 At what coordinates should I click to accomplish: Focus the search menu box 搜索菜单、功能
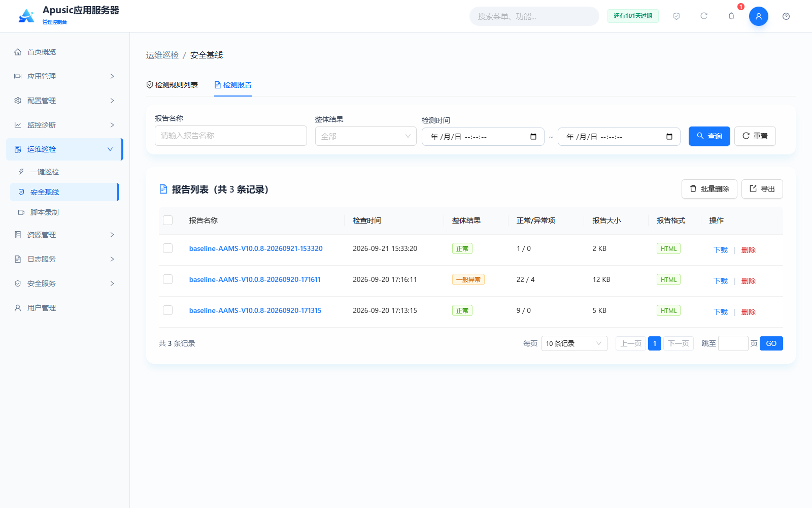click(x=534, y=16)
